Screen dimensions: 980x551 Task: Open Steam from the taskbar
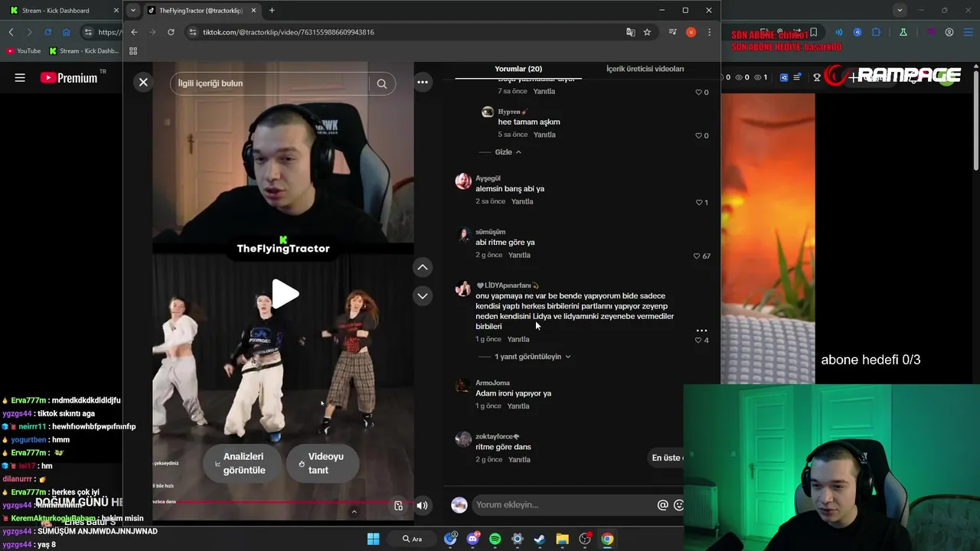pos(540,539)
